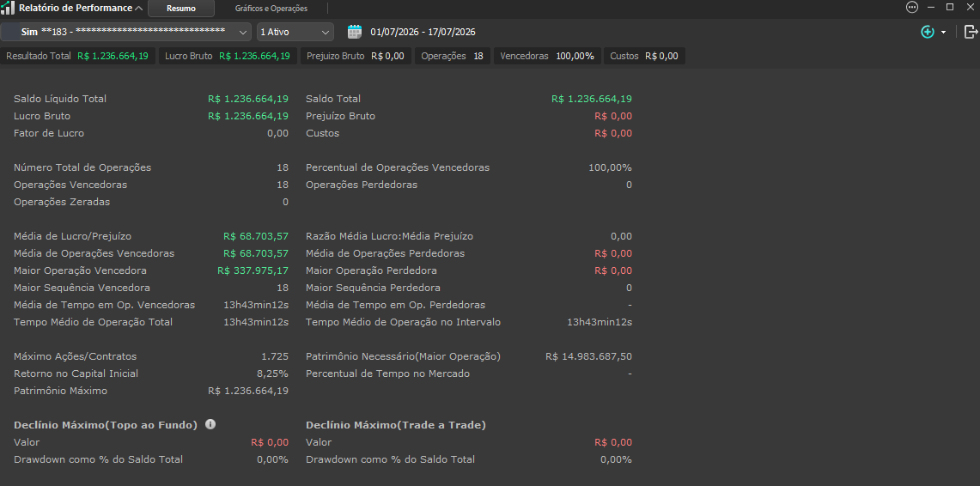This screenshot has width=980, height=486.
Task: Click the Máximo Ações/Contratos value 1.725
Action: coord(275,356)
